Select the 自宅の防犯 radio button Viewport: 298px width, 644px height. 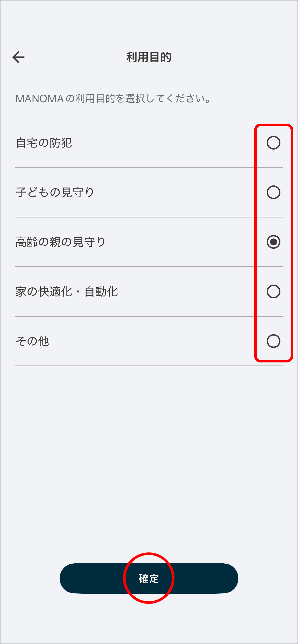(x=273, y=143)
